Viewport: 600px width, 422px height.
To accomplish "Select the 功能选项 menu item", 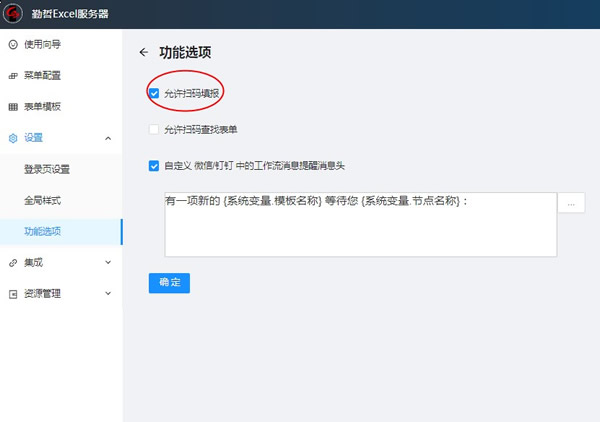I will click(x=42, y=231).
